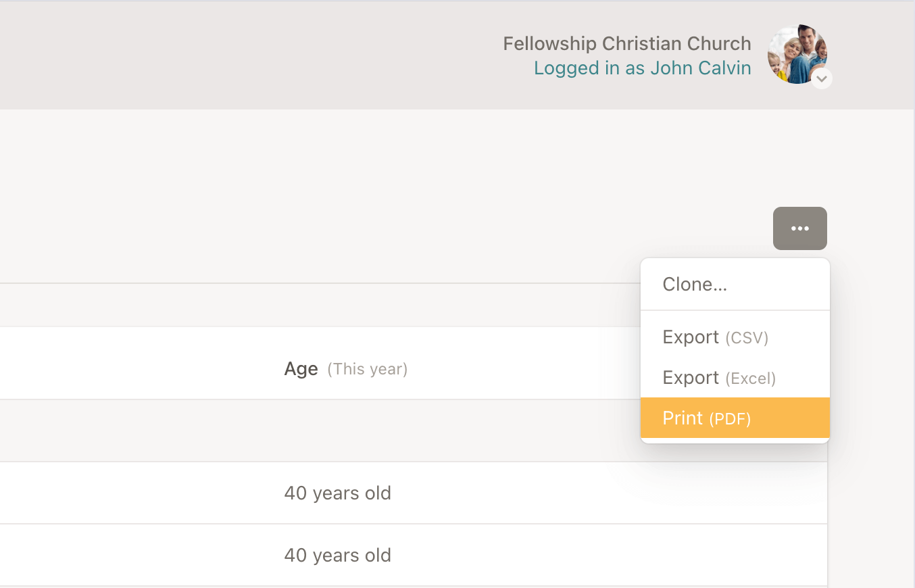Click blank space left of second age row
This screenshot has height=588, width=915.
point(135,556)
